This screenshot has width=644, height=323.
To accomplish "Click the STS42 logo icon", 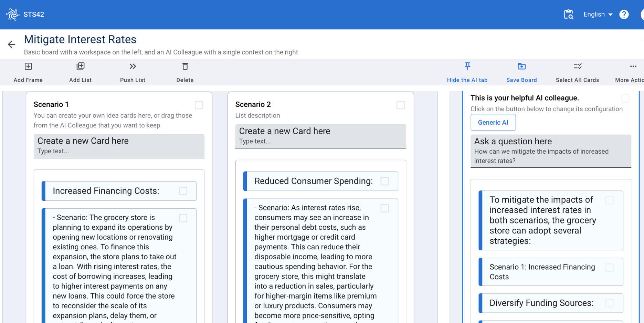I will pyautogui.click(x=12, y=14).
